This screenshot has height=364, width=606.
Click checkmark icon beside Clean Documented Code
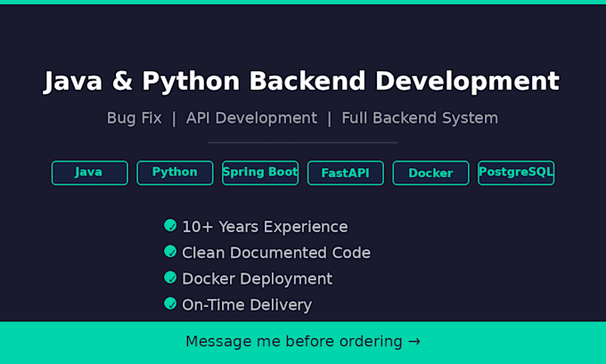click(170, 251)
